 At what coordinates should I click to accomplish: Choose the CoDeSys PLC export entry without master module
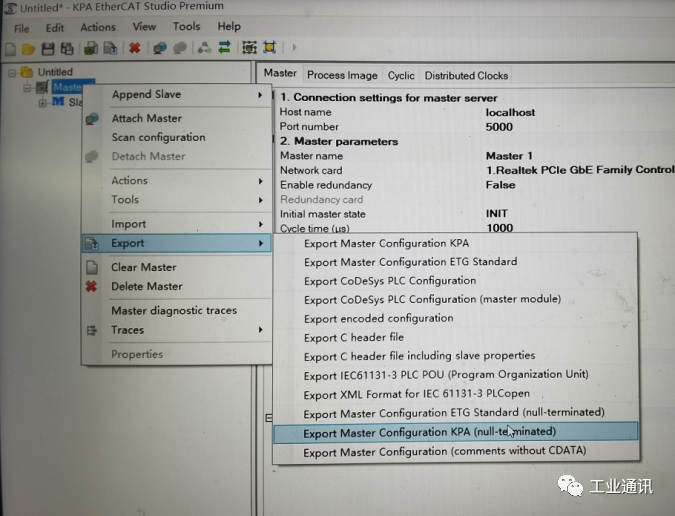pos(456,281)
